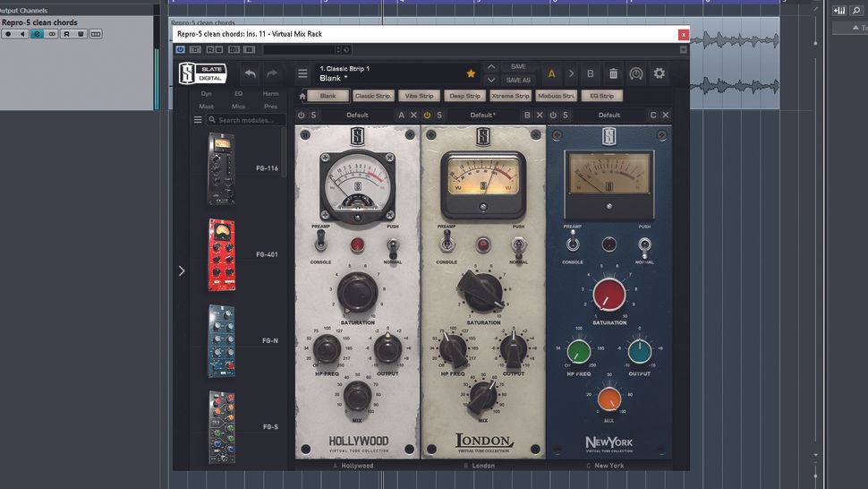This screenshot has height=489, width=868.
Task: Remove the New York module from slot C
Action: (666, 116)
